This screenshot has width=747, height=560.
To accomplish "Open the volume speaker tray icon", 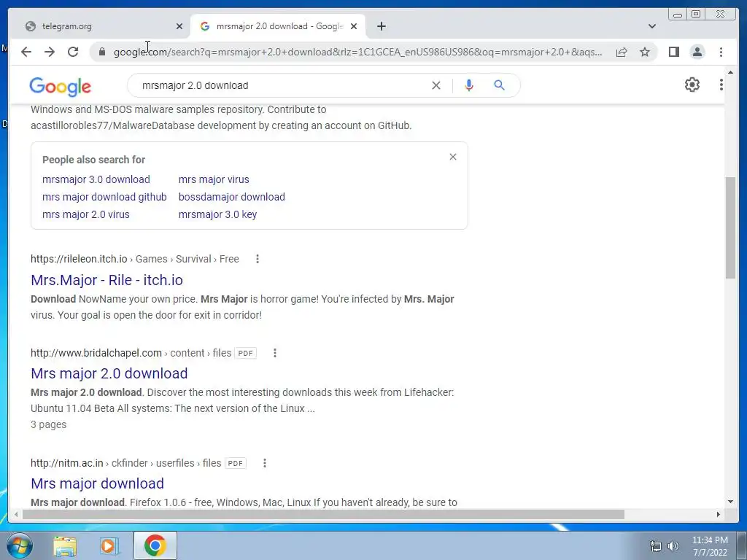I will click(673, 546).
